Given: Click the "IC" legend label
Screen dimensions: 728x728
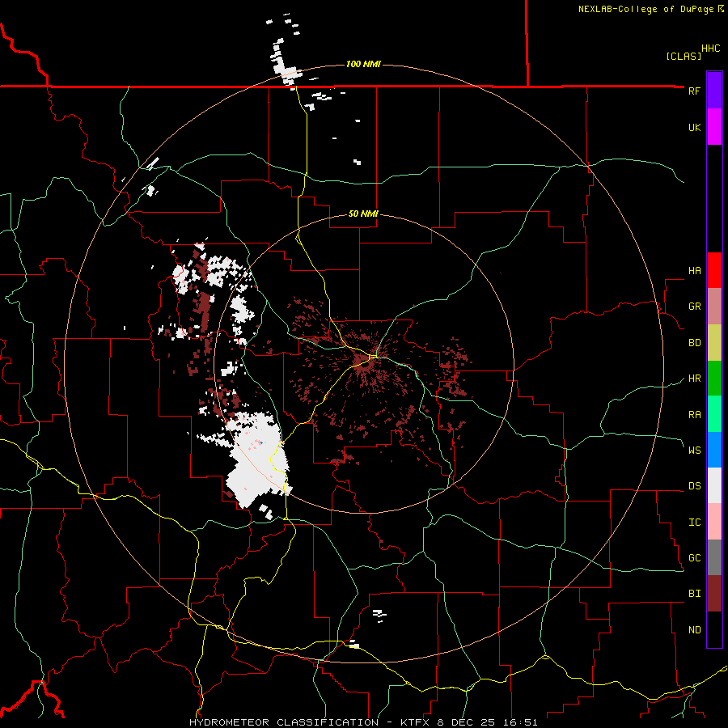Looking at the screenshot, I should coord(694,523).
